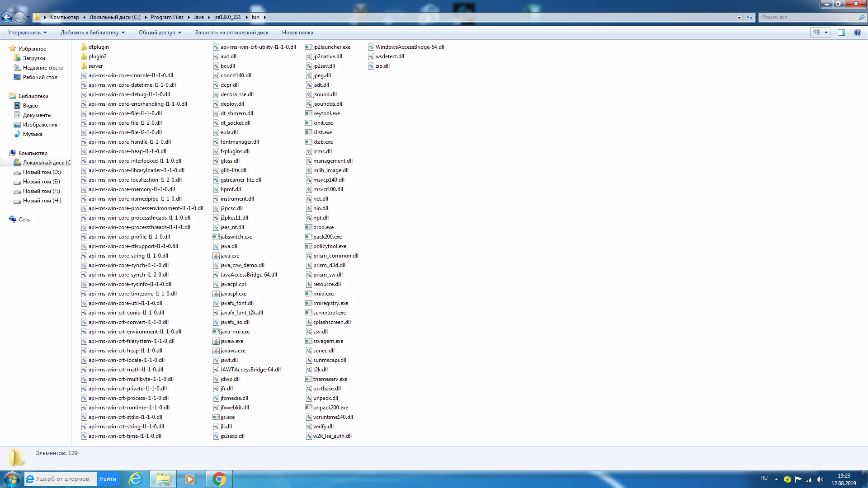Click Google Chrome in the taskbar
The width and height of the screenshot is (868, 488).
(219, 479)
